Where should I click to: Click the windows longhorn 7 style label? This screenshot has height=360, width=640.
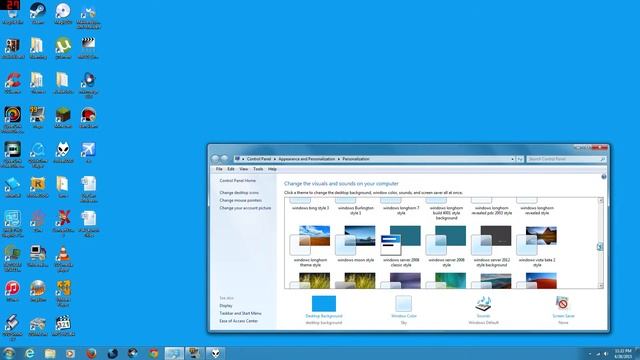(401, 211)
